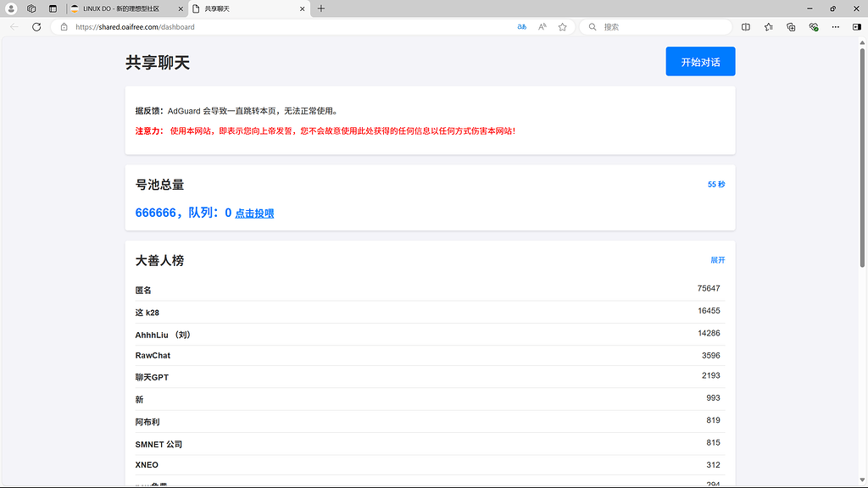Viewport: 868px width, 488px height.
Task: Click the magnifier icon in search box
Action: pos(593,26)
